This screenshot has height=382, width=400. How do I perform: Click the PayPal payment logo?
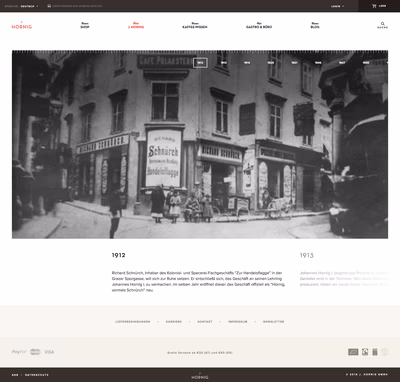[19, 352]
